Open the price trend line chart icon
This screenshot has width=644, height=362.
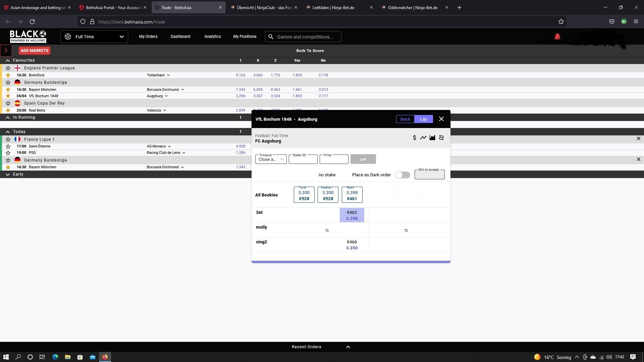point(423,138)
